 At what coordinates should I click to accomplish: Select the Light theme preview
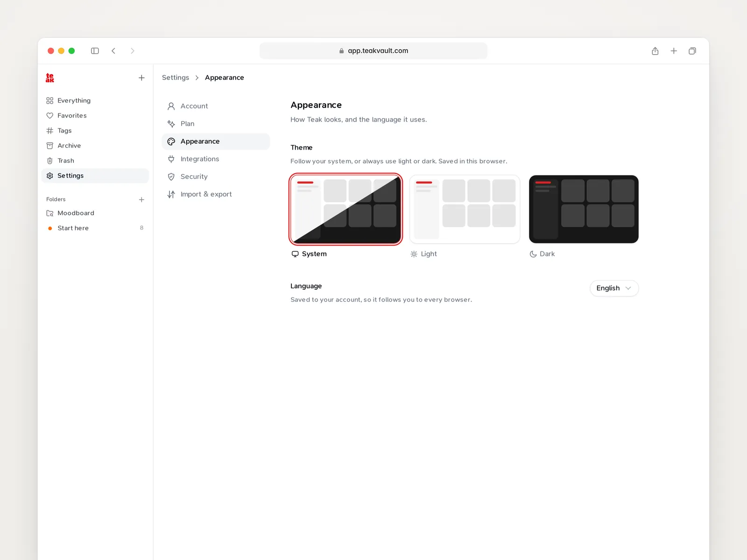465,209
